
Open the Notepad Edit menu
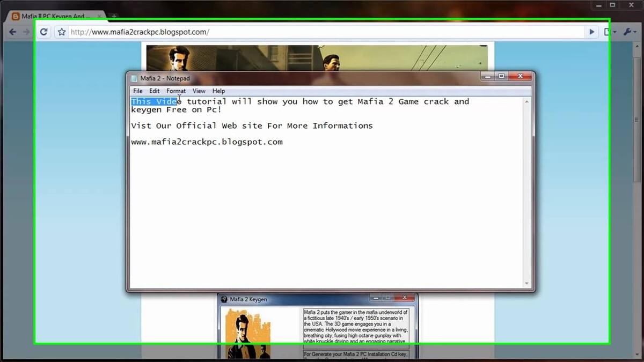[x=155, y=91]
